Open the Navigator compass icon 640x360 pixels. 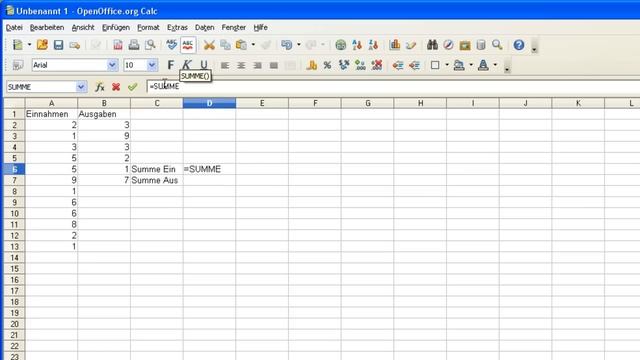[448, 45]
